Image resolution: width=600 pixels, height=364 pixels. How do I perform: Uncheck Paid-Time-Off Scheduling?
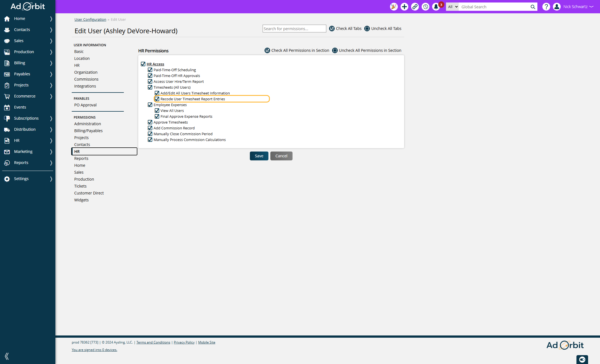pyautogui.click(x=150, y=70)
